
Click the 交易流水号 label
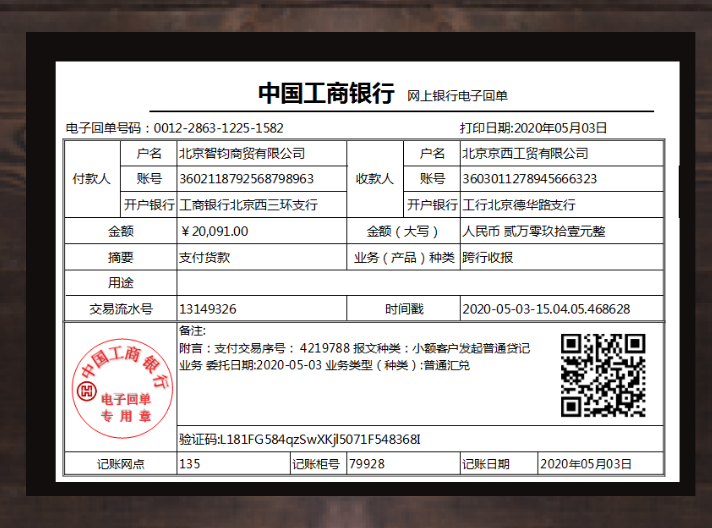(121, 309)
